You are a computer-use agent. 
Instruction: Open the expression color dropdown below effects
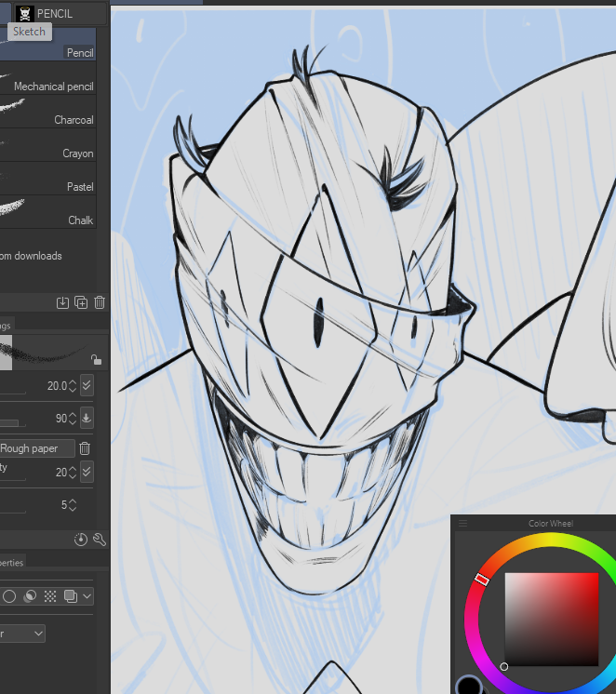coord(22,634)
